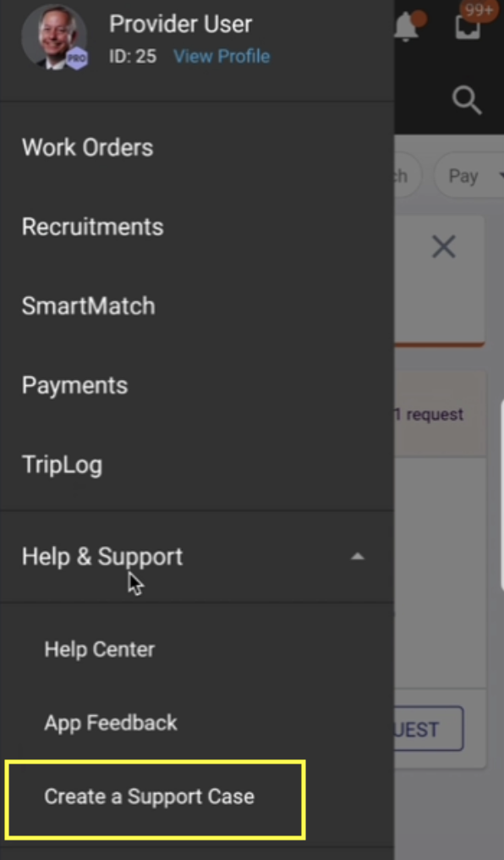The height and width of the screenshot is (860, 504).
Task: Expand the chevron next to Help & Support
Action: click(358, 556)
